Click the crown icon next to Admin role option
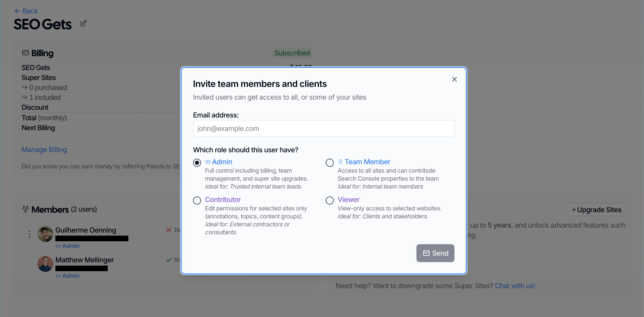644x317 pixels. point(208,162)
